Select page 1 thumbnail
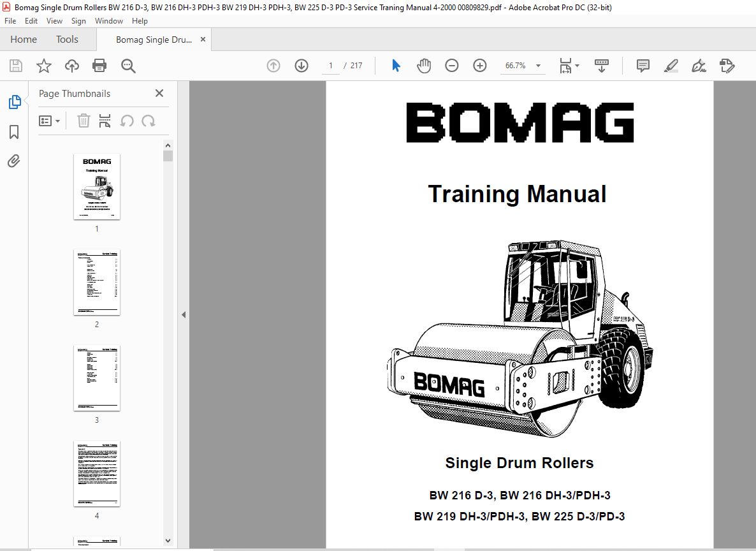 97,187
